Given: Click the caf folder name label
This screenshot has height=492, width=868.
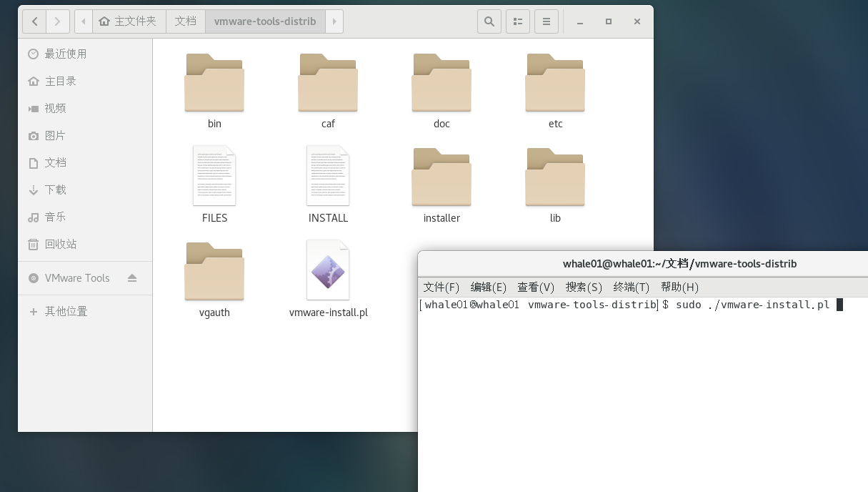Looking at the screenshot, I should [328, 124].
